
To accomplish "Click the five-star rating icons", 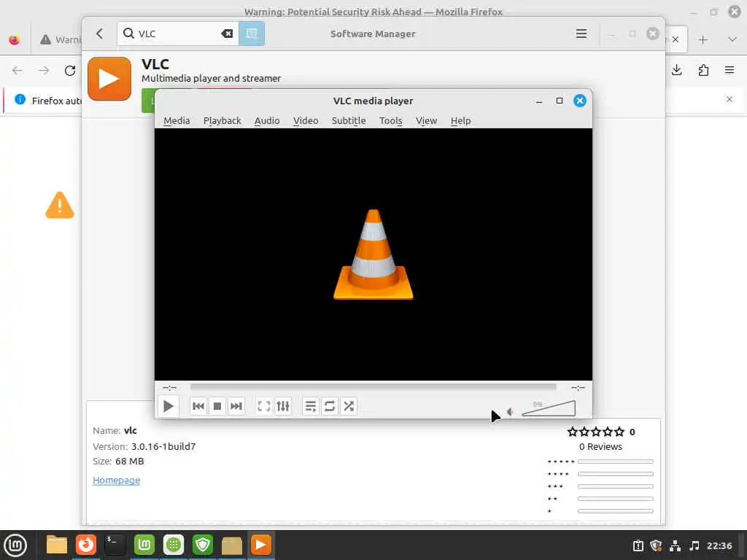I will point(595,432).
